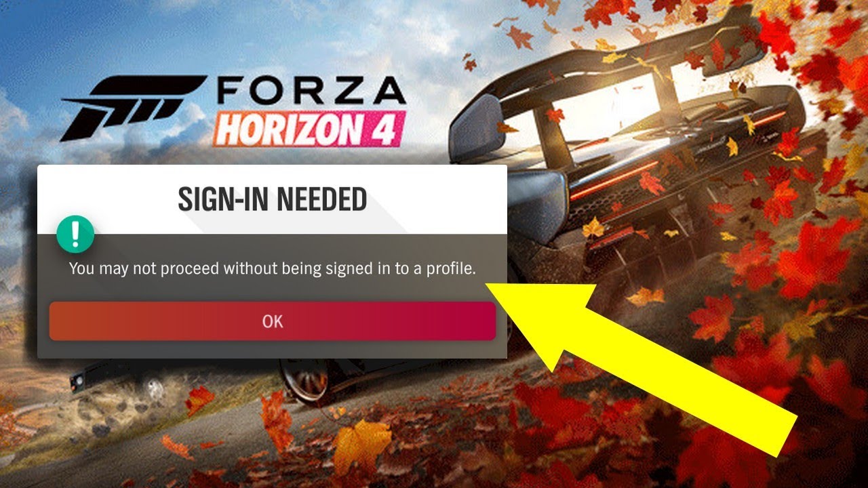This screenshot has width=868, height=488.
Task: Click the red OK button
Action: coord(272,321)
